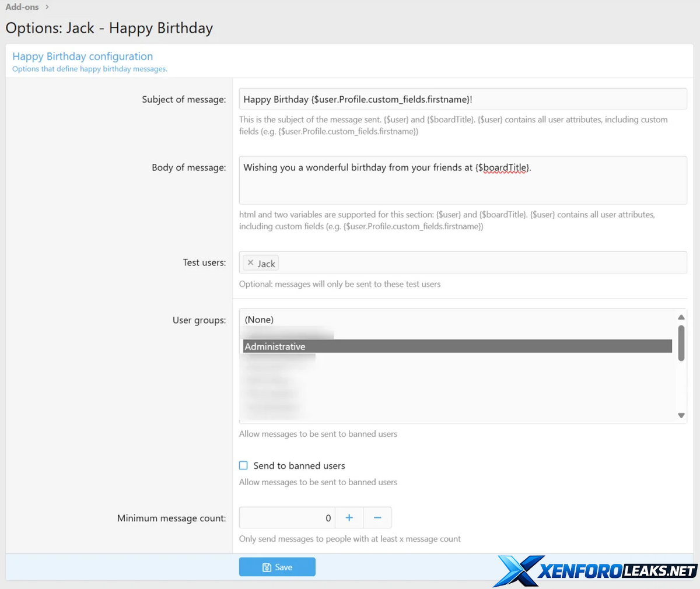Click the floppy disk icon on Save
700x589 pixels.
[x=267, y=567]
